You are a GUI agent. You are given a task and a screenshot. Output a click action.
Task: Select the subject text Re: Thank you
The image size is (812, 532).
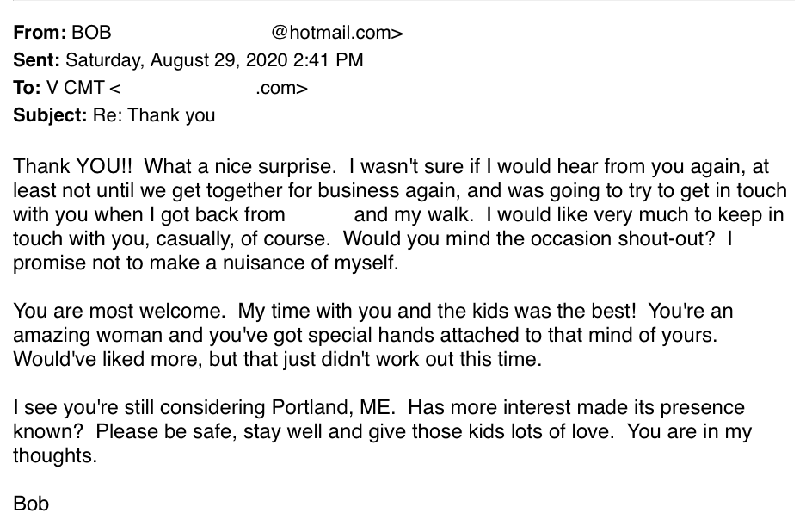point(154,115)
